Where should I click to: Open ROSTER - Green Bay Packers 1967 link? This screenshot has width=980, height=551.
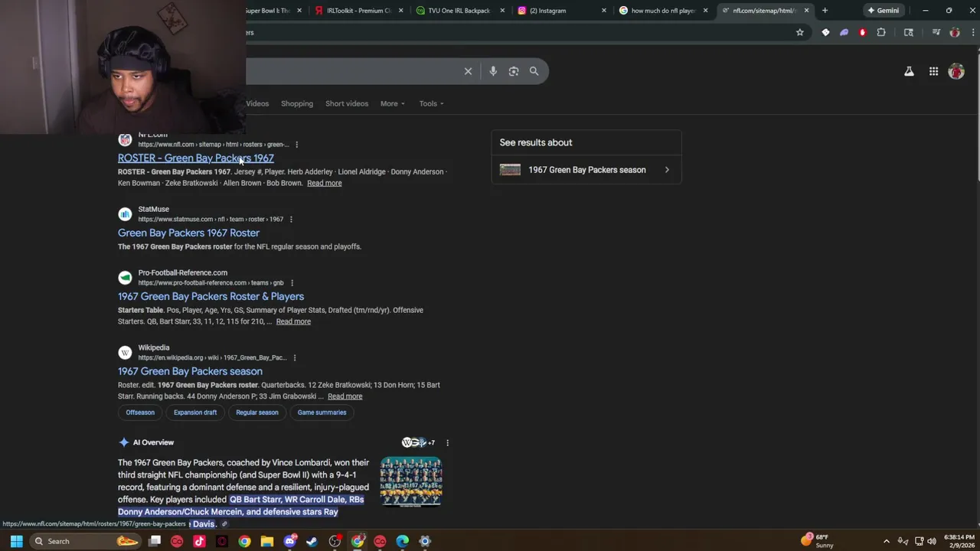click(196, 158)
